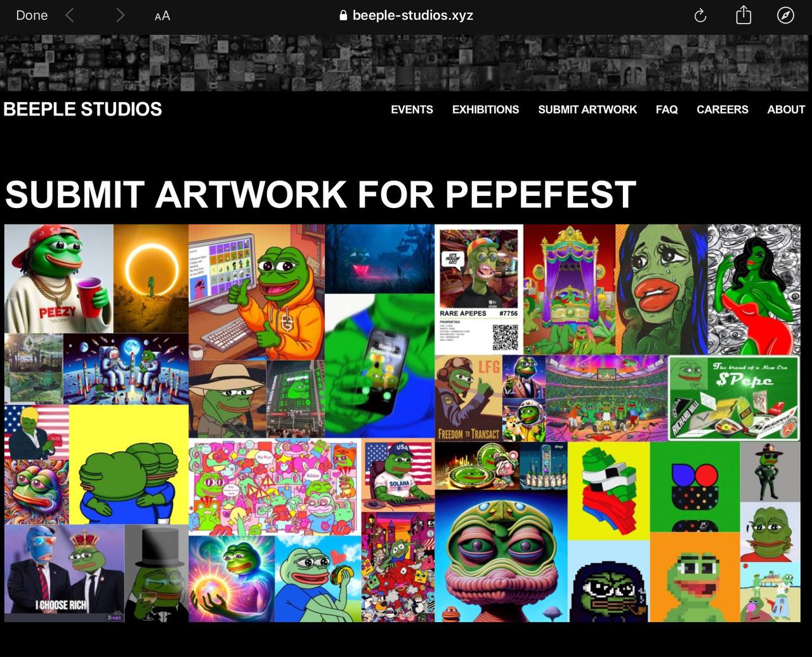Viewport: 812px width, 657px height.
Task: Open the FAQ menu item
Action: pos(667,109)
